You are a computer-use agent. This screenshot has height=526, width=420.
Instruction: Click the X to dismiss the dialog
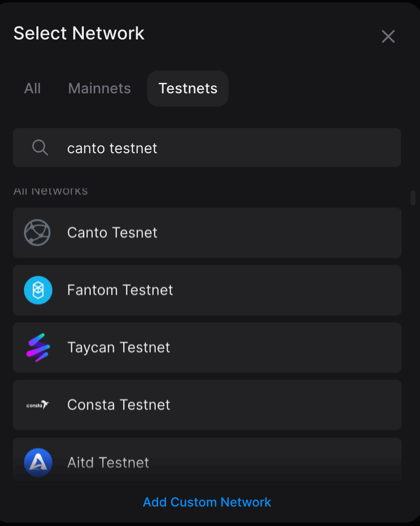pos(388,36)
